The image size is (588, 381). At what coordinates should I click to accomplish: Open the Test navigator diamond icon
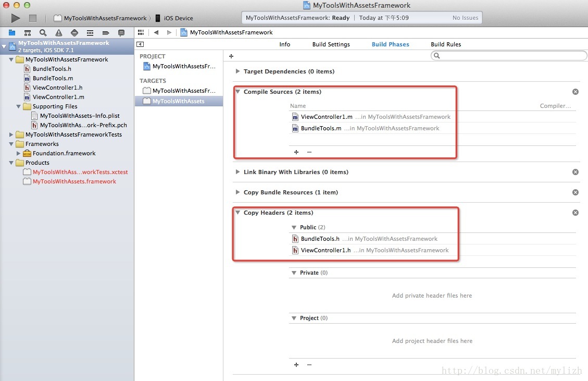74,33
